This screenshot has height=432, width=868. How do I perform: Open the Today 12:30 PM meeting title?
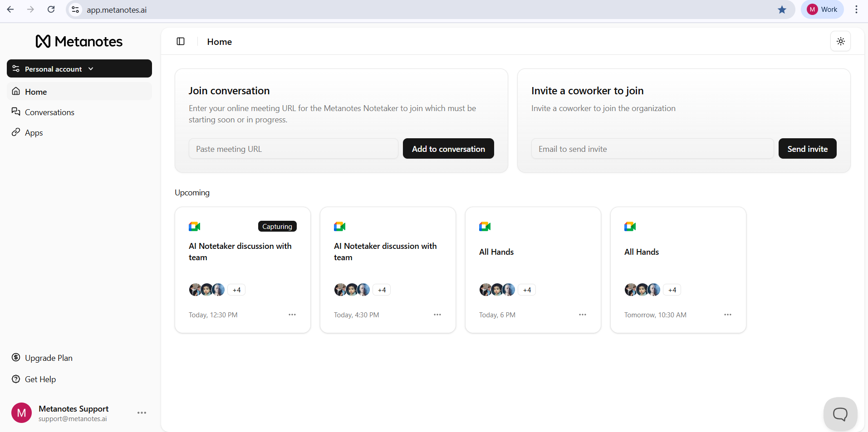(x=240, y=252)
